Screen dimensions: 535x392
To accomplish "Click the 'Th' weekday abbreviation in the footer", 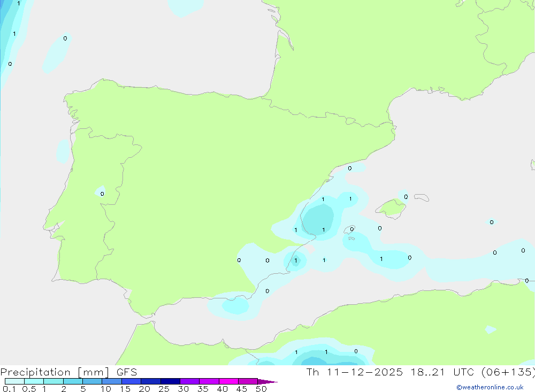I will tap(312, 372).
